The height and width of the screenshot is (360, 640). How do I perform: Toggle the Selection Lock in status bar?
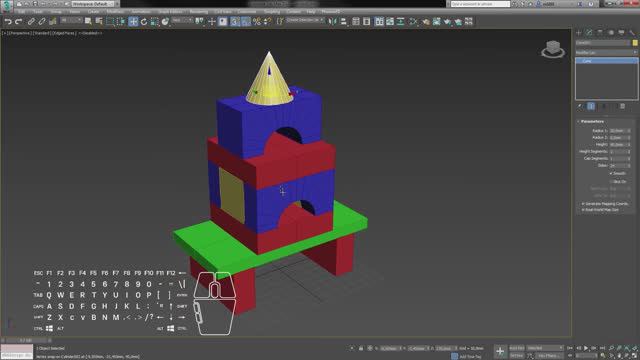(x=361, y=348)
